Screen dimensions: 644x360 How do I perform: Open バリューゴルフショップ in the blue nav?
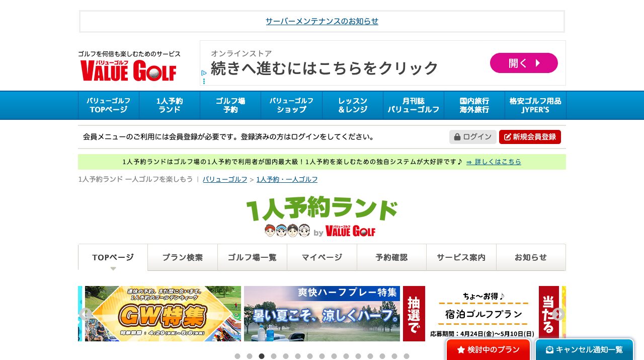click(291, 105)
